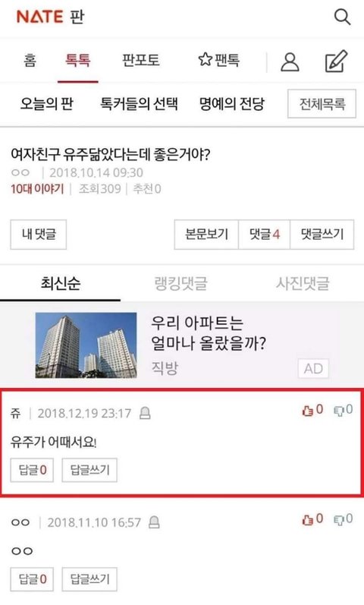Tap the apartment ad thumbnail image
The image size is (364, 605).
click(86, 345)
